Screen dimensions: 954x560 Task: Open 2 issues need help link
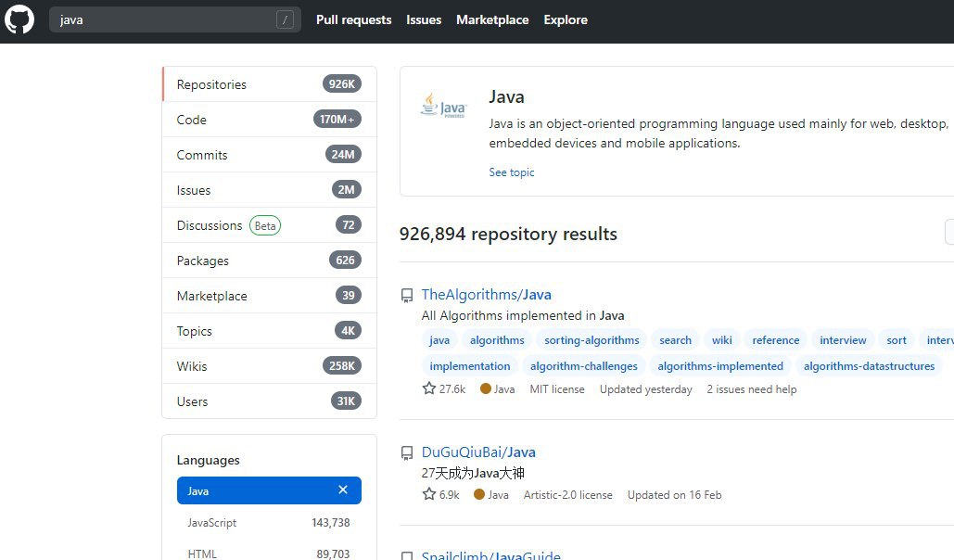coord(751,389)
